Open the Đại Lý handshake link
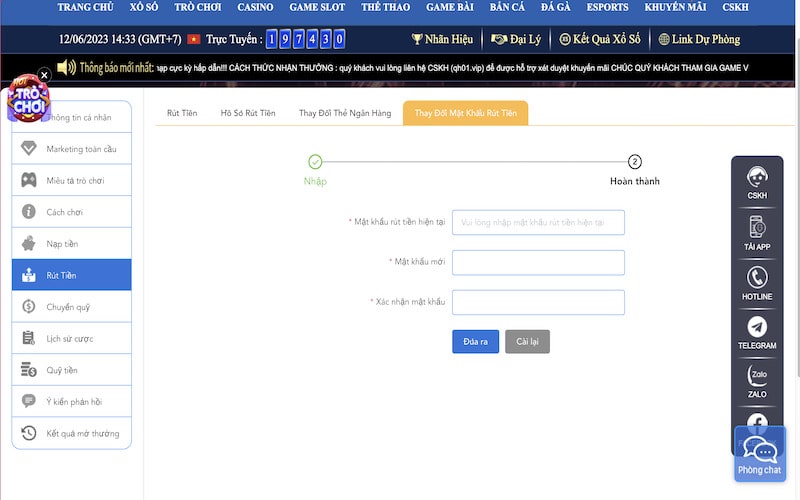800x500 pixels. (516, 39)
